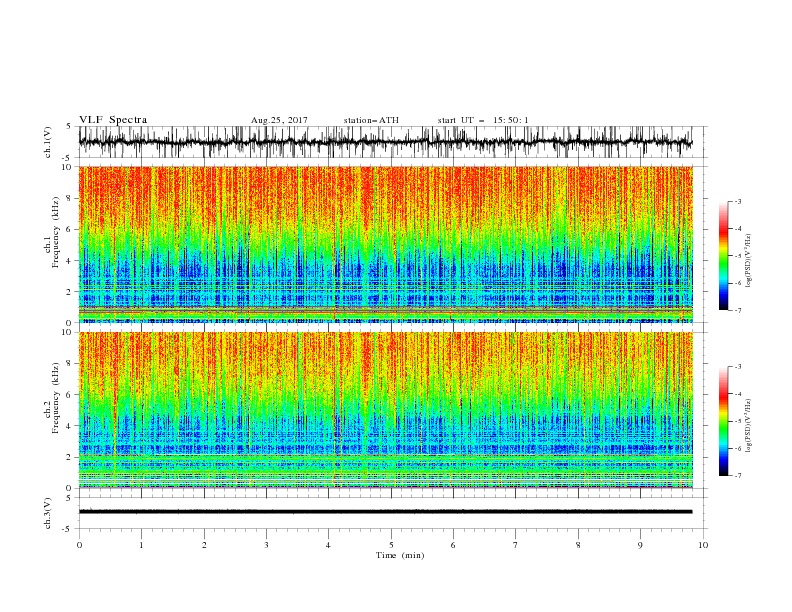Click the "-5" volt tick of ch.3(V) axis
792x612 pixels.
click(68, 529)
